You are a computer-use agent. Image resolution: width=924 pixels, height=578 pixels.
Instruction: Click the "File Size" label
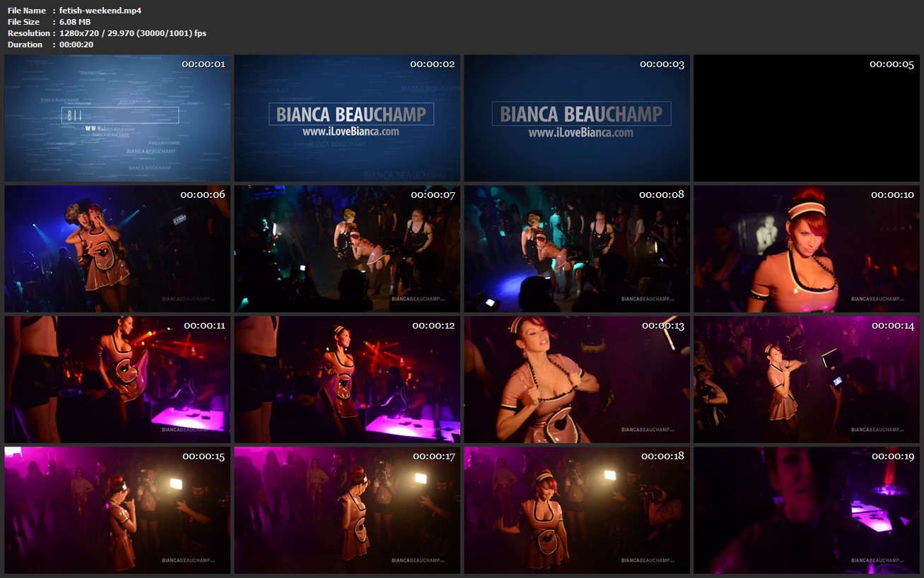coord(24,22)
